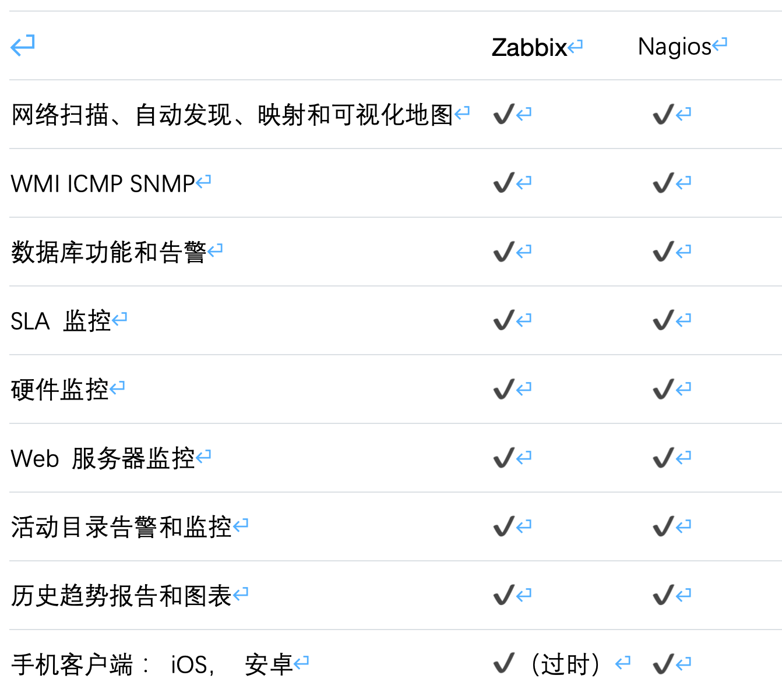Image resolution: width=782 pixels, height=700 pixels.
Task: Click the (过时) text in Zabbix column
Action: pos(565,664)
